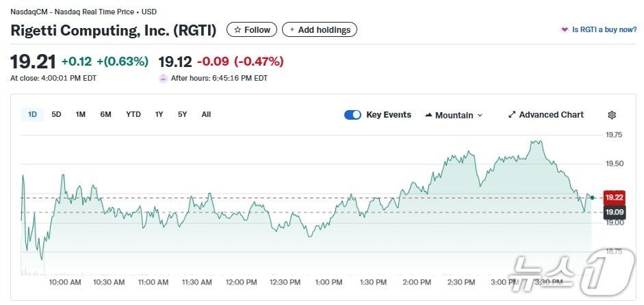Switch to the 5D time range
Image resolution: width=644 pixels, height=305 pixels.
pos(56,114)
